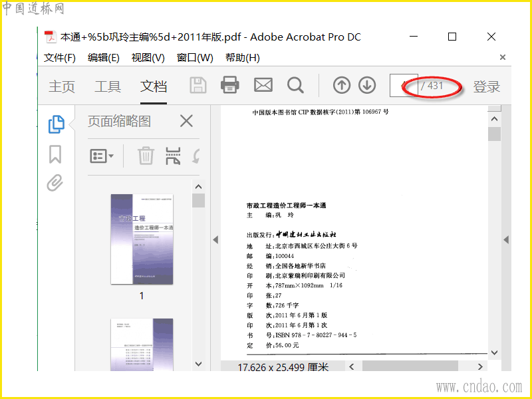Close the document tab small x

point(503,57)
